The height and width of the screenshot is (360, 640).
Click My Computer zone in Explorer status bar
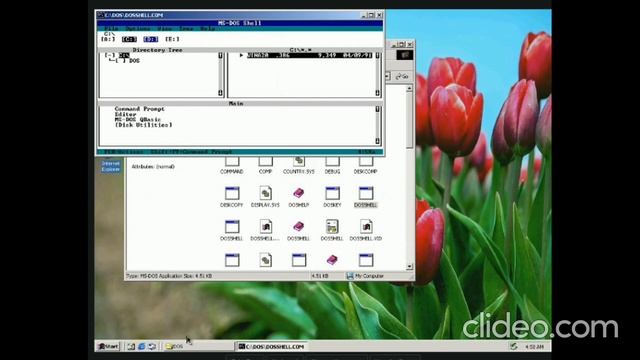(x=365, y=276)
